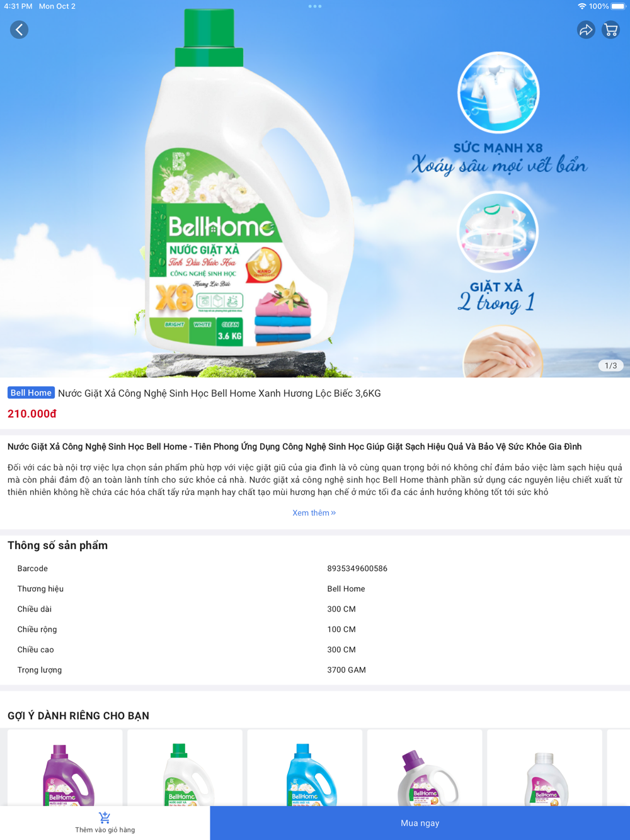Open the purple-cap tilted bottle suggestion
The height and width of the screenshot is (840, 630).
coord(425,768)
